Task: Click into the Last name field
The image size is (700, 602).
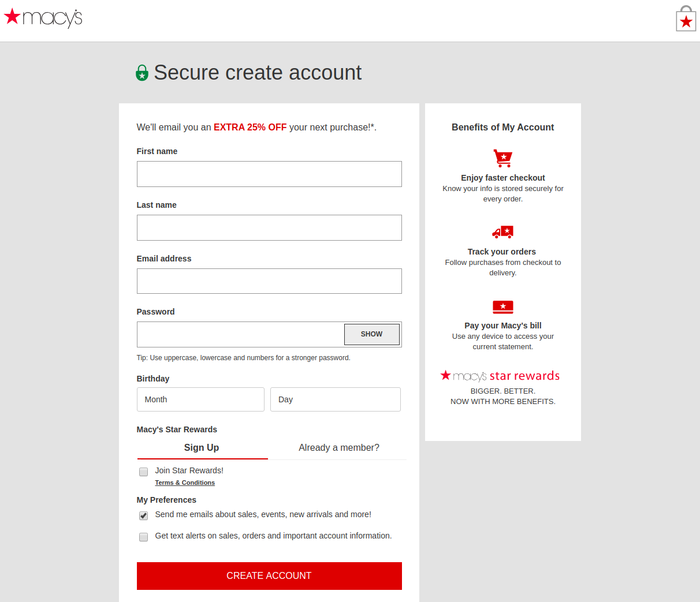Action: [x=269, y=228]
